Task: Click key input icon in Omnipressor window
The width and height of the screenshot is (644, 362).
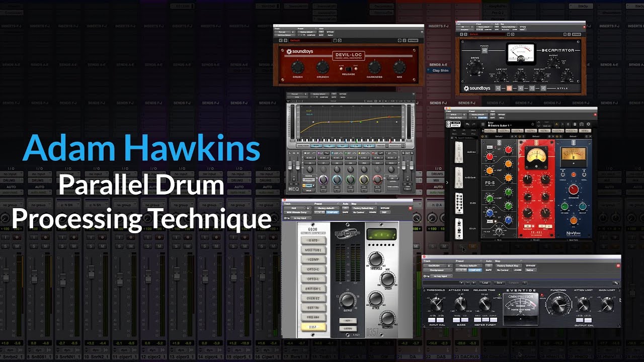Action: tap(426, 276)
